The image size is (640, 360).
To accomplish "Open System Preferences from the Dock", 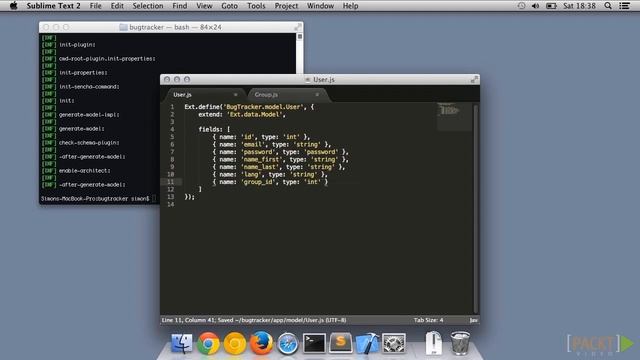I will (x=393, y=343).
